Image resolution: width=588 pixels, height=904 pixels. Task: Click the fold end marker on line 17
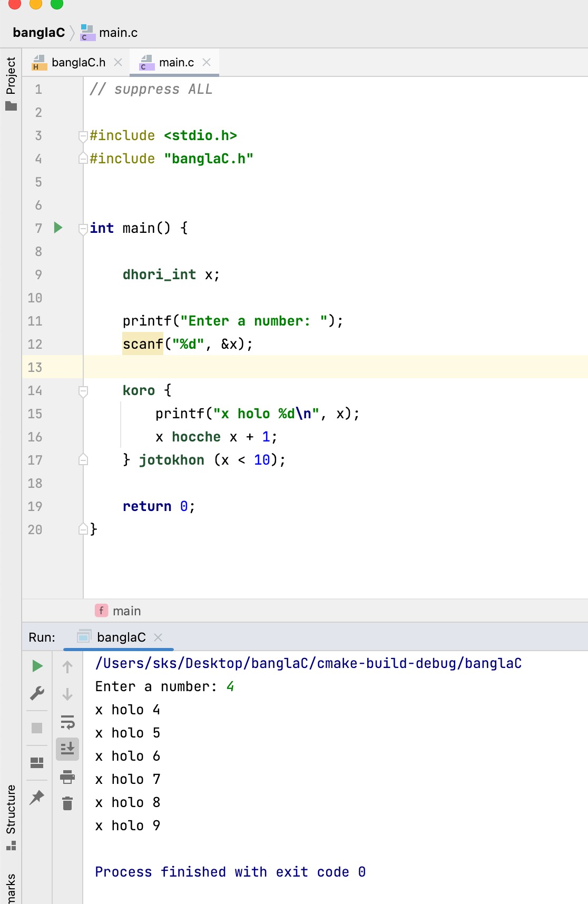click(83, 459)
